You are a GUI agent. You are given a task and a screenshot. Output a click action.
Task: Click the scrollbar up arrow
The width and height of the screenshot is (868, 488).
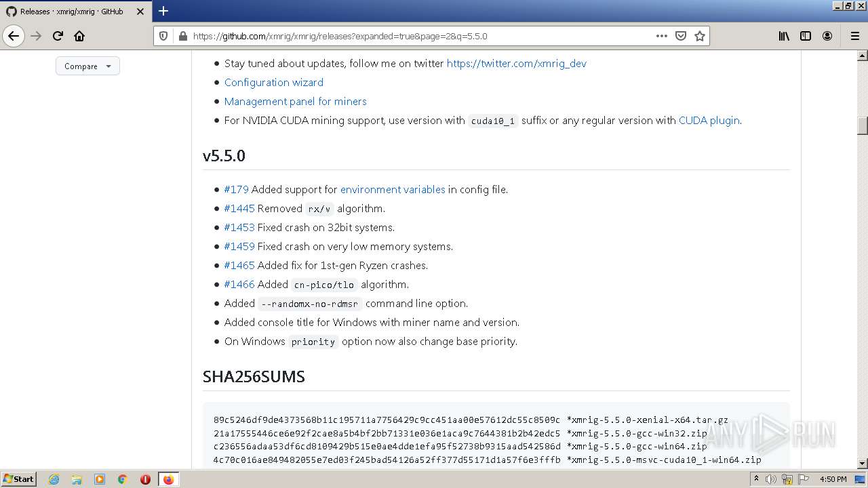click(x=863, y=56)
